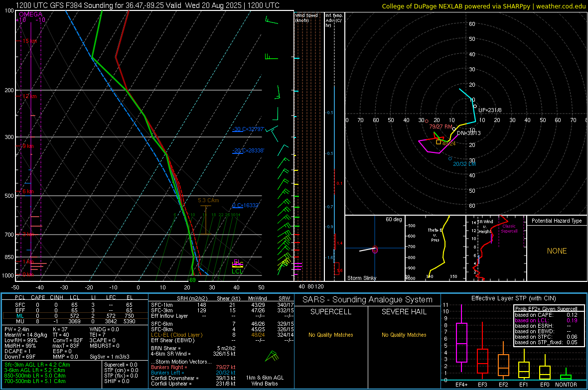Click the Corfidi Downshear = 39/13 kt line

point(193,378)
